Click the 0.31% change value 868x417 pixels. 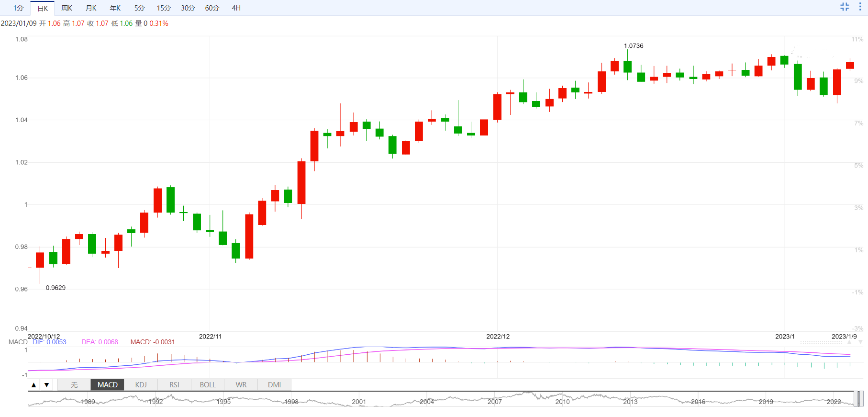click(x=159, y=23)
